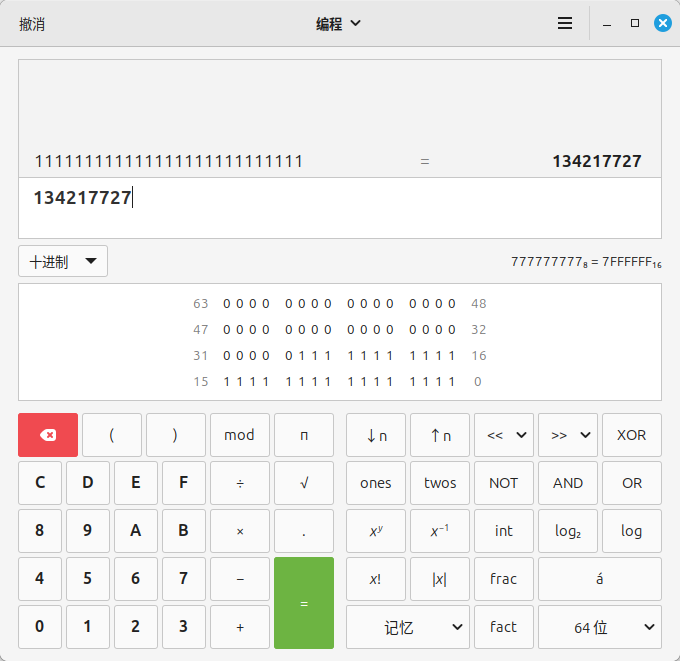Click the digit 9 key
Viewport: 680px width, 661px height.
(x=88, y=531)
